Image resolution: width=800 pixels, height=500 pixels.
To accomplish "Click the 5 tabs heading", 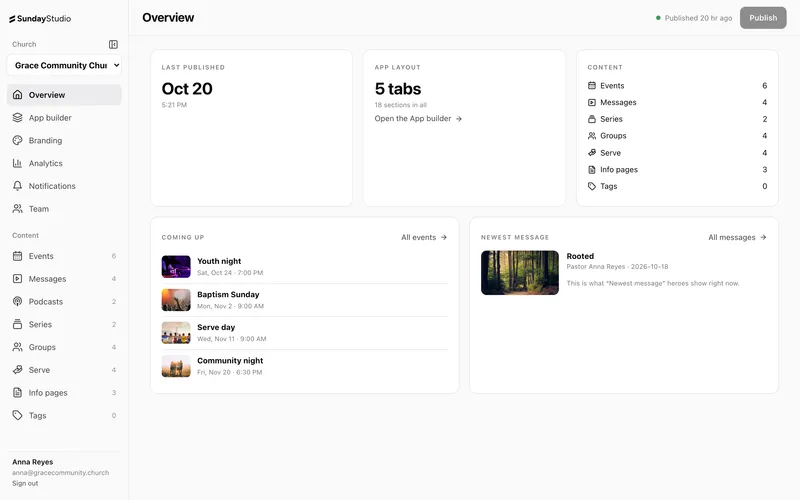I will click(398, 89).
